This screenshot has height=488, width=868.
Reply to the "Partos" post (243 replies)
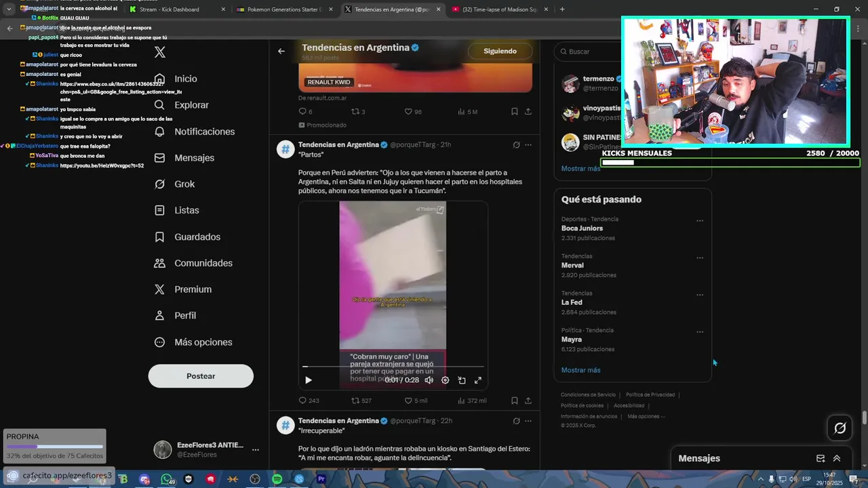click(309, 401)
